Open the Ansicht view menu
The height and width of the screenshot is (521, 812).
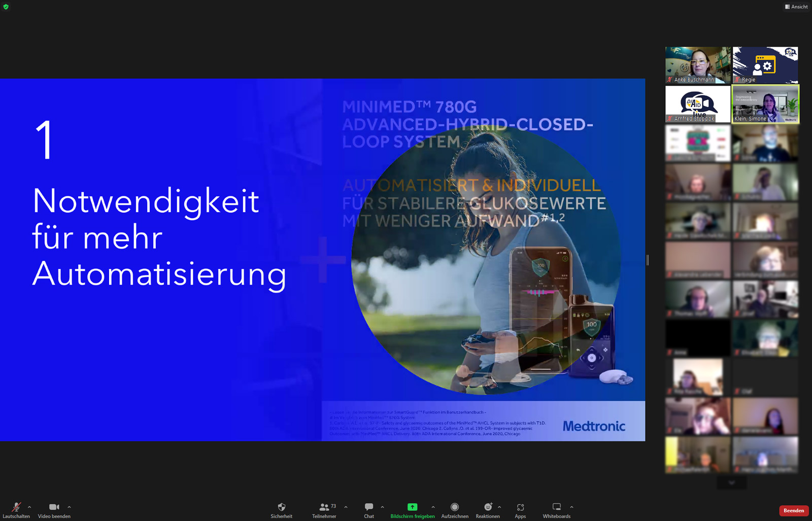tap(796, 7)
